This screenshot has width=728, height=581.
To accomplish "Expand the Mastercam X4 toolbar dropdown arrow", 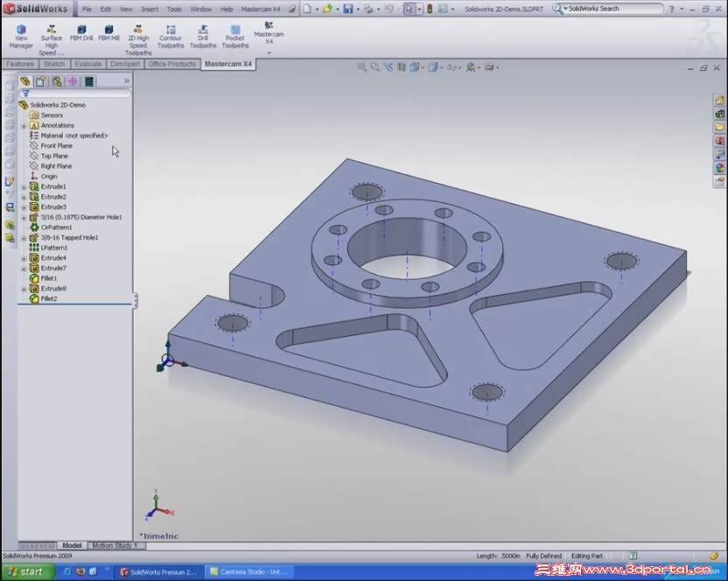I will 269,53.
